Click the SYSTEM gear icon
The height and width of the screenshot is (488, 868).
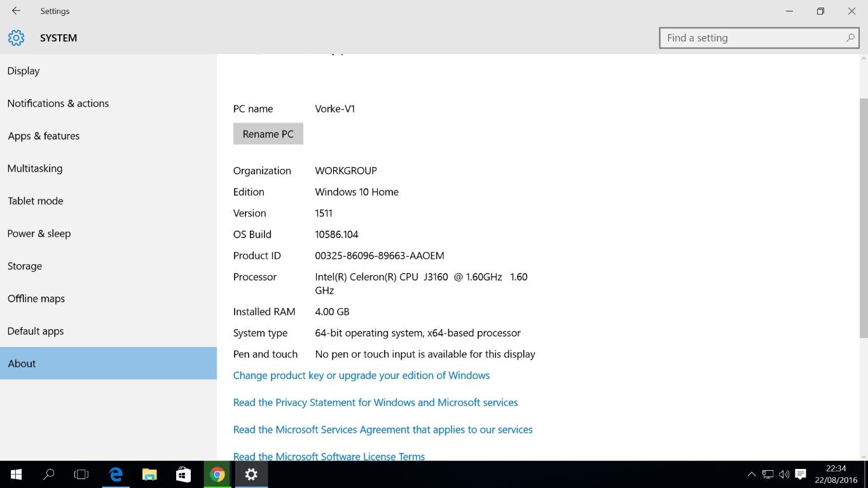pyautogui.click(x=16, y=37)
